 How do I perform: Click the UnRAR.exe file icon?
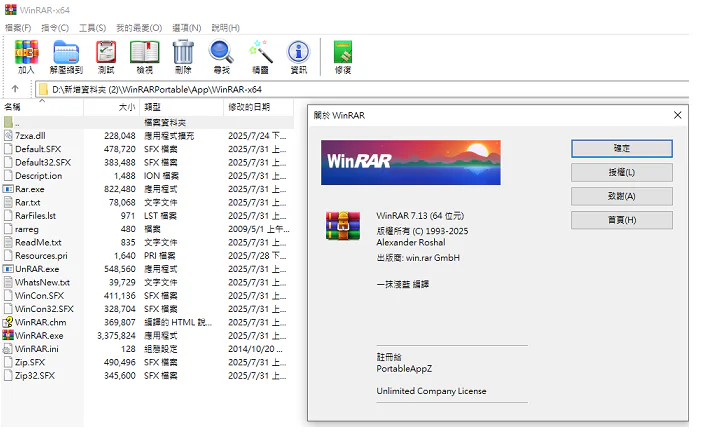(8, 269)
